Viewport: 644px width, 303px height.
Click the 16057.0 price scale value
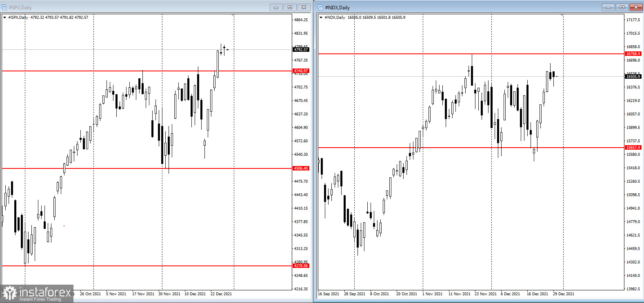633,114
